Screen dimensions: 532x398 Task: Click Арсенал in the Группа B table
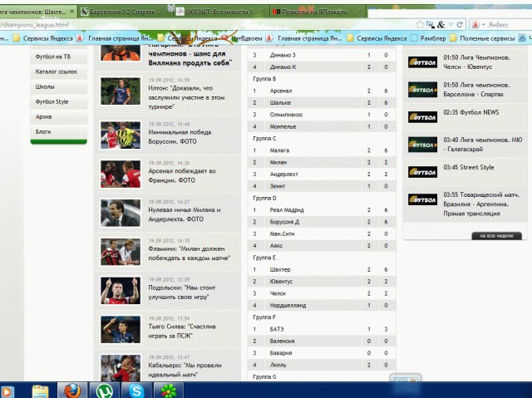point(281,91)
